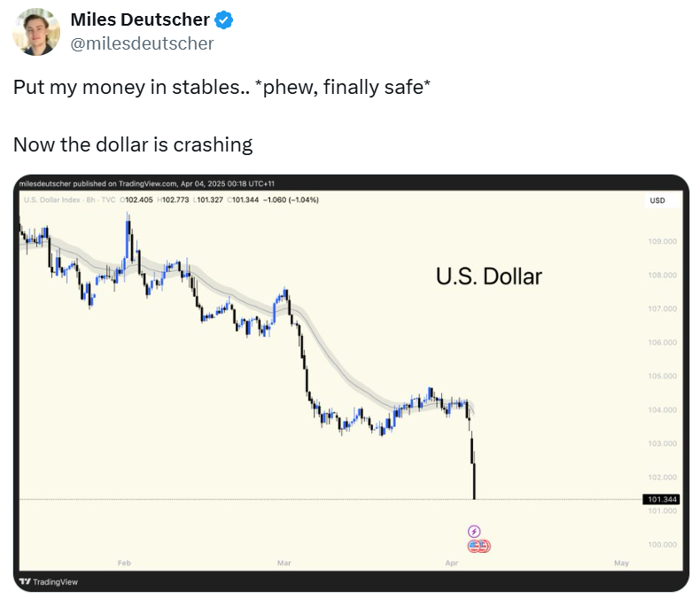Screen dimensions: 700x599
Task: Select the Mar label on time axis
Action: tap(284, 563)
